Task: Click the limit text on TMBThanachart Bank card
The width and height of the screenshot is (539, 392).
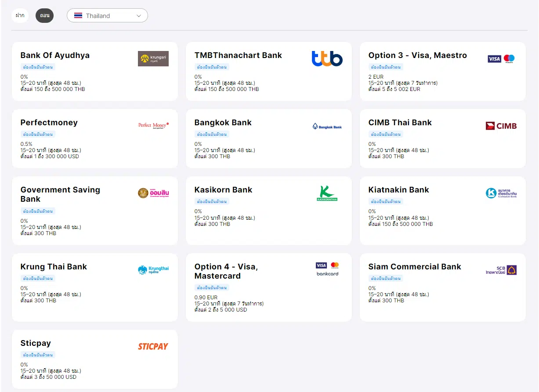Action: point(227,89)
